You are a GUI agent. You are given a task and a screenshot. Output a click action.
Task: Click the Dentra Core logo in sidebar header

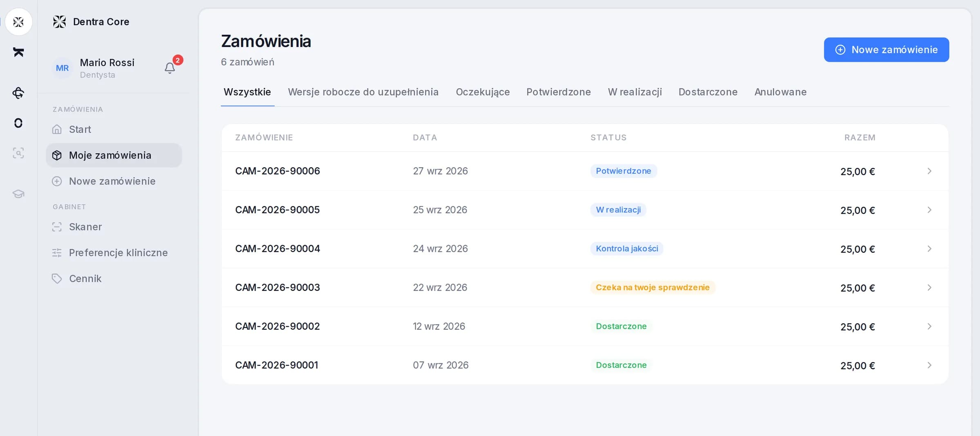click(x=60, y=22)
